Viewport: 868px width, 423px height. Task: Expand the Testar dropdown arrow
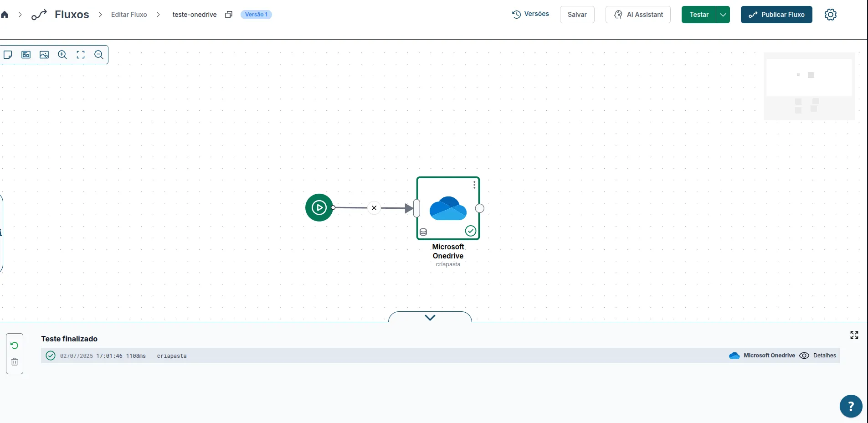point(723,15)
